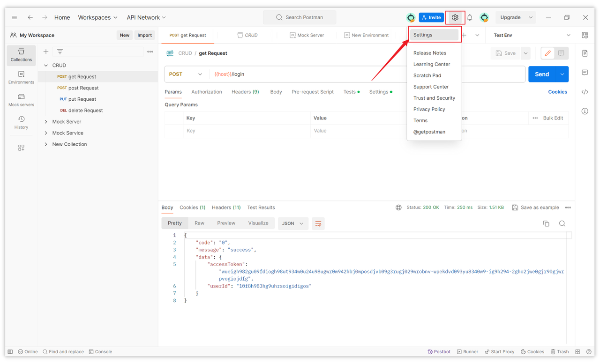
Task: Open API Network dropdown
Action: [146, 17]
